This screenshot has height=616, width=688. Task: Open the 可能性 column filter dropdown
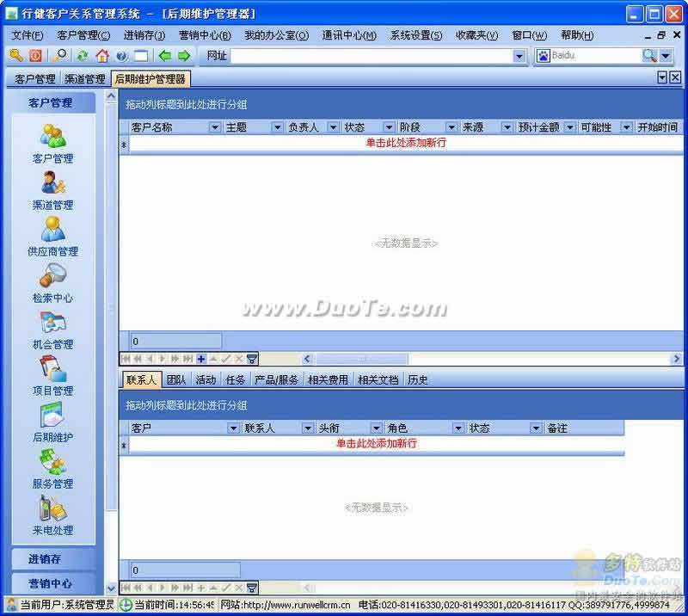pos(626,127)
